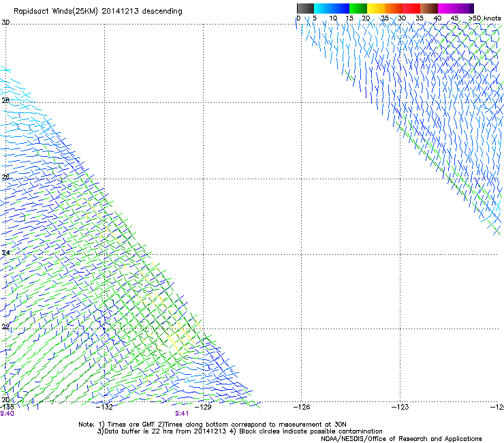Image resolution: width=504 pixels, height=443 pixels.
Task: Click the latitude label '24'
Action: pos(5,253)
